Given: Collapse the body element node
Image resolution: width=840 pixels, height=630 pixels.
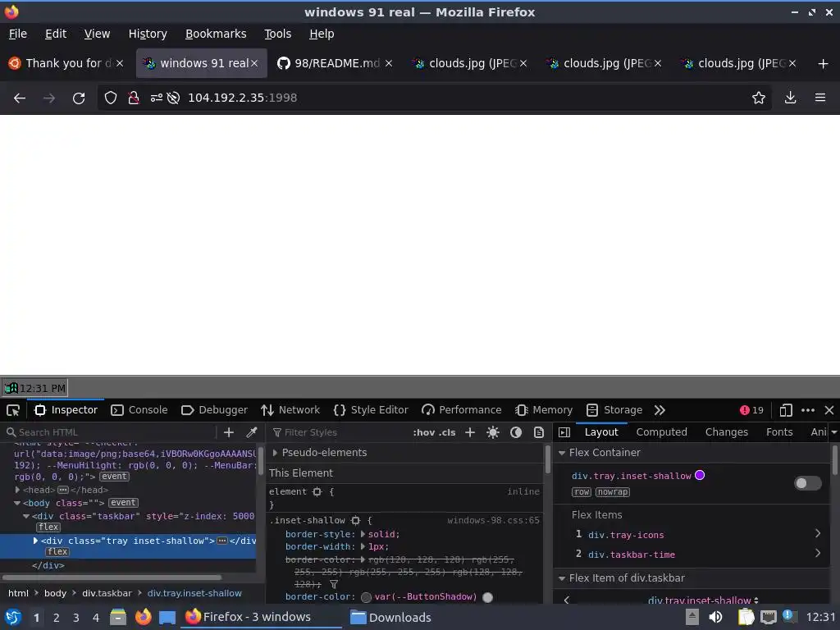Looking at the screenshot, I should tap(17, 503).
